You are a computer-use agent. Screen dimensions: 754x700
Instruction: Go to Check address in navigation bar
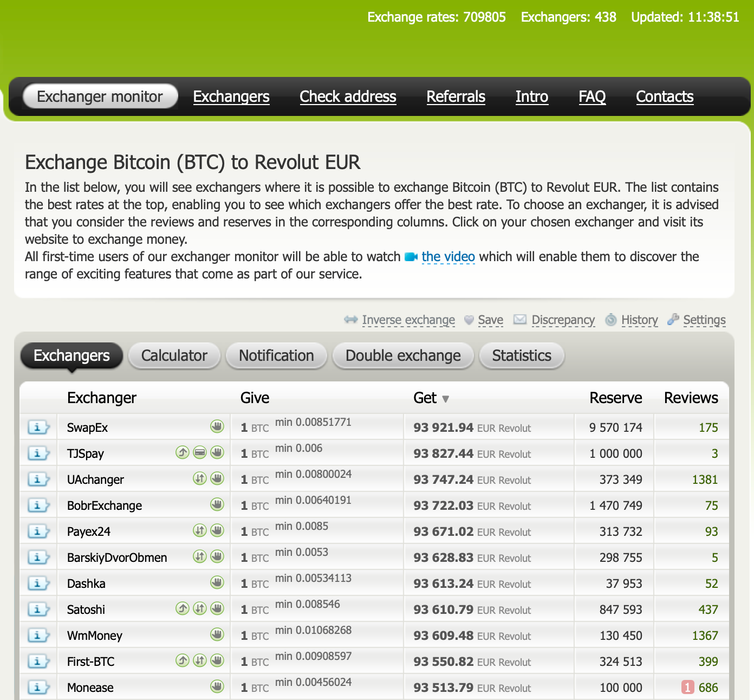[x=348, y=96]
